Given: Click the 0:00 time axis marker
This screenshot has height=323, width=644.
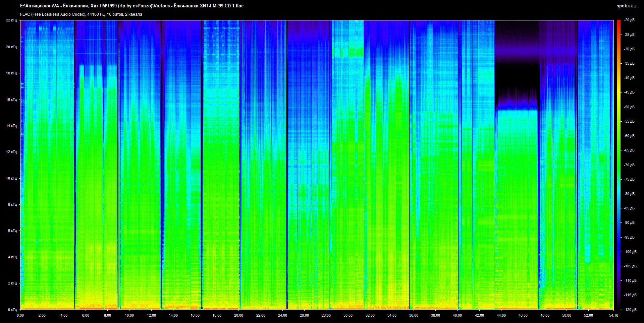Looking at the screenshot, I should (20, 315).
